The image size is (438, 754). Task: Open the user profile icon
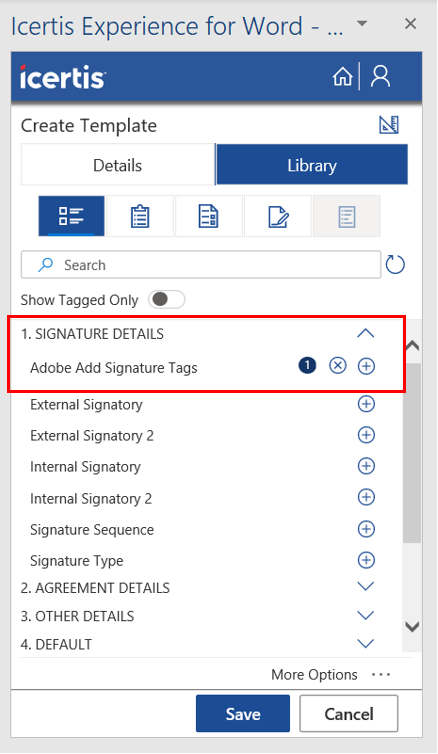tap(380, 77)
